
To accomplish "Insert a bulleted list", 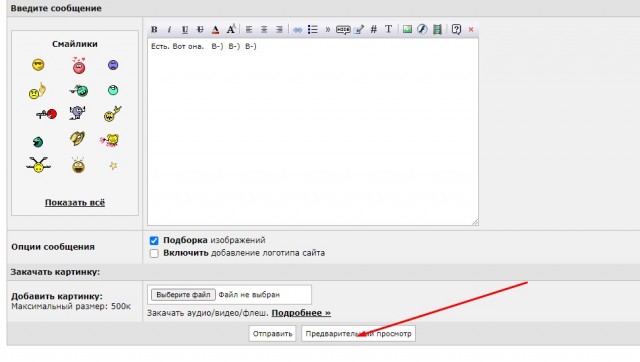I will click(x=313, y=29).
